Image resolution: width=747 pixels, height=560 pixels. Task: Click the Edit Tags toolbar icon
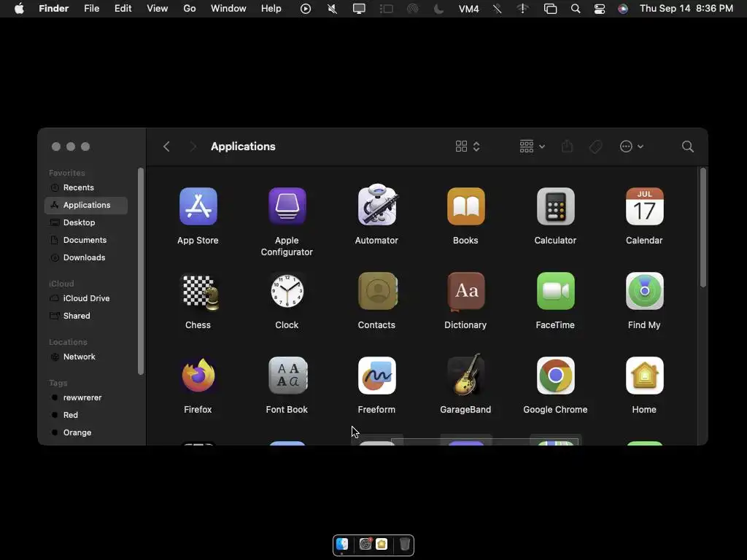pos(595,147)
